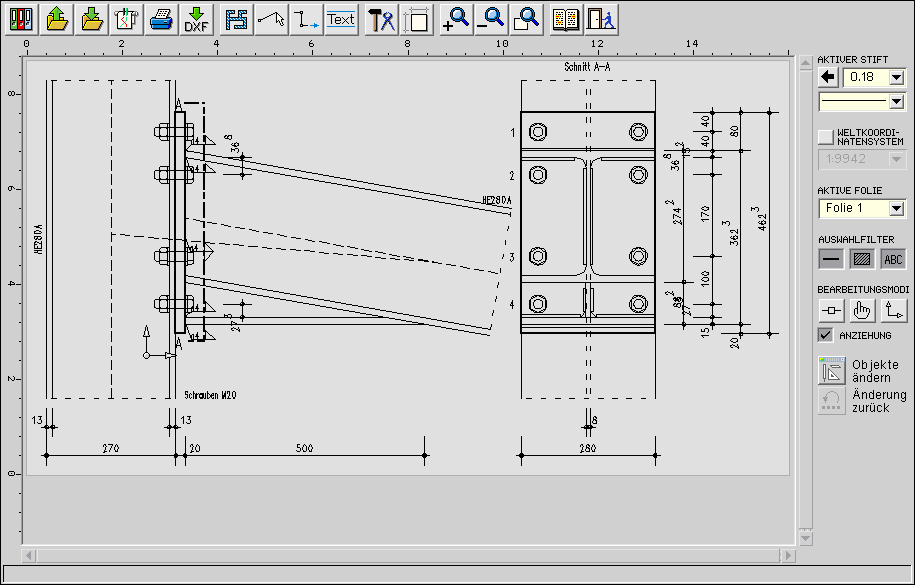The height and width of the screenshot is (585, 915).
Task: Click the DXF export icon
Action: pyautogui.click(x=196, y=19)
